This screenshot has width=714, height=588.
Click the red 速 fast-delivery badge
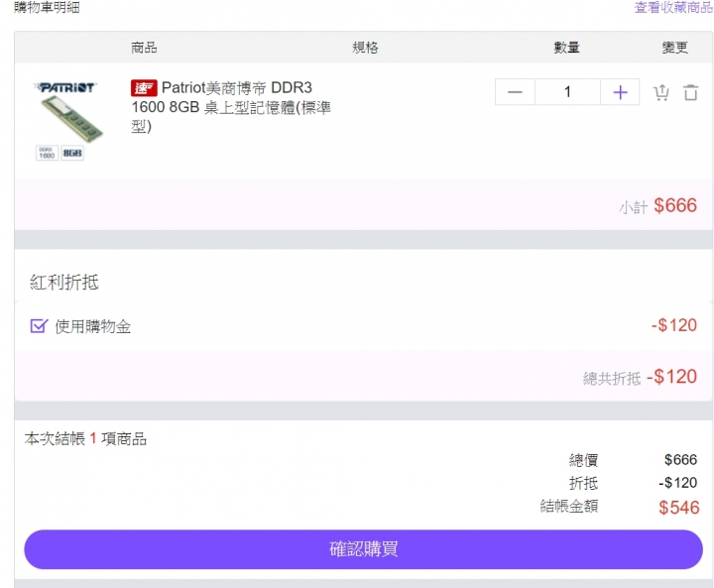tap(144, 88)
